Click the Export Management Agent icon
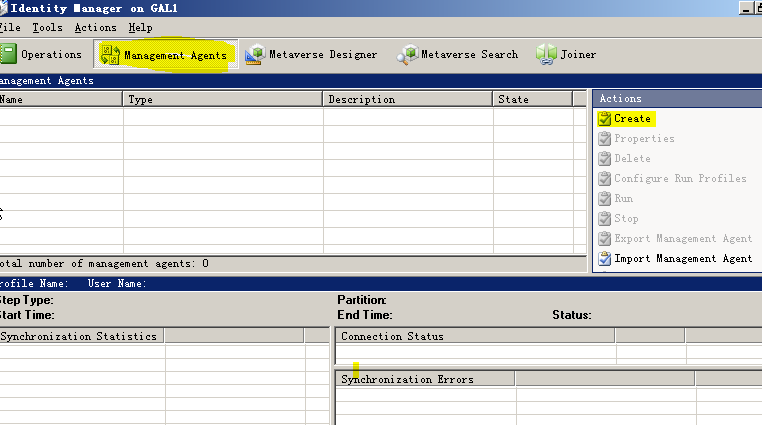Image resolution: width=762 pixels, height=425 pixels. (605, 238)
